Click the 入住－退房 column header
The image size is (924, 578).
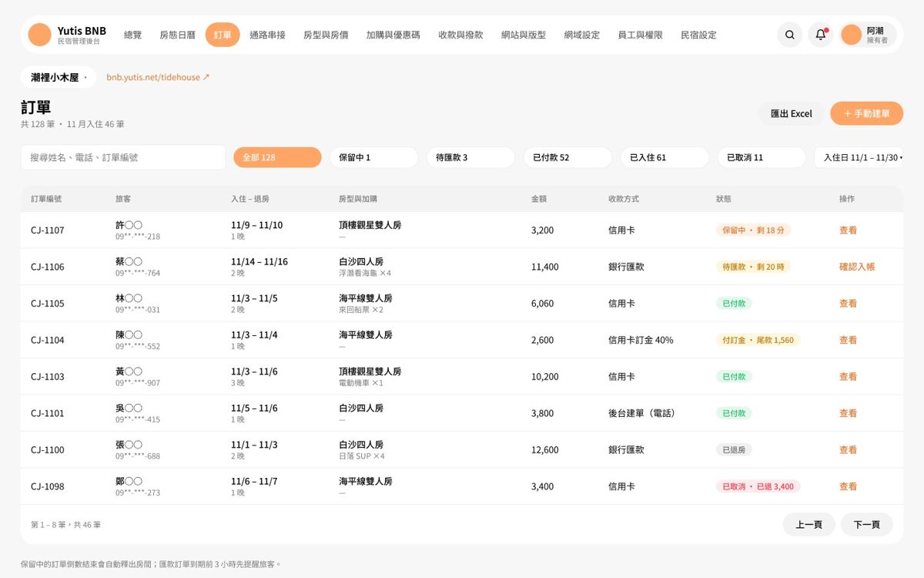tap(250, 199)
